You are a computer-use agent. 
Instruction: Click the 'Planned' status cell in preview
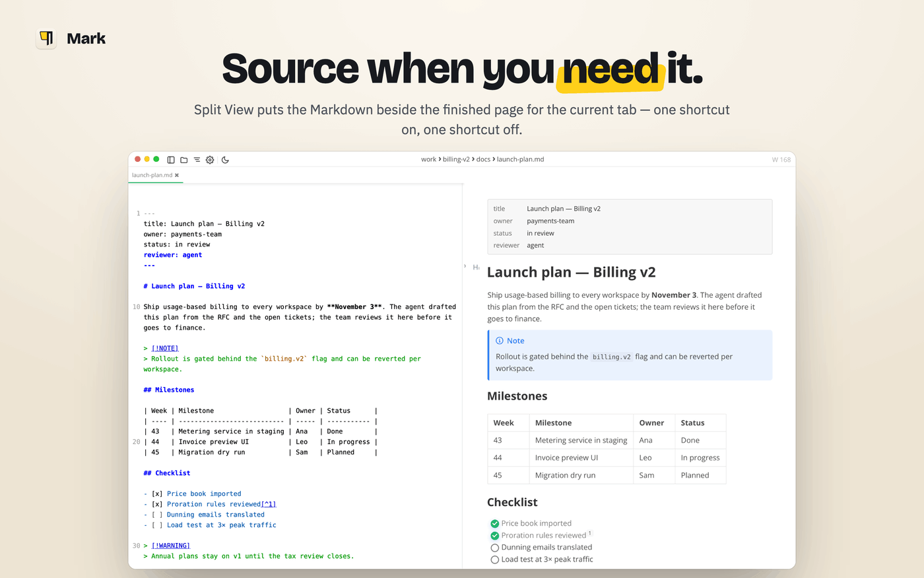(700, 476)
